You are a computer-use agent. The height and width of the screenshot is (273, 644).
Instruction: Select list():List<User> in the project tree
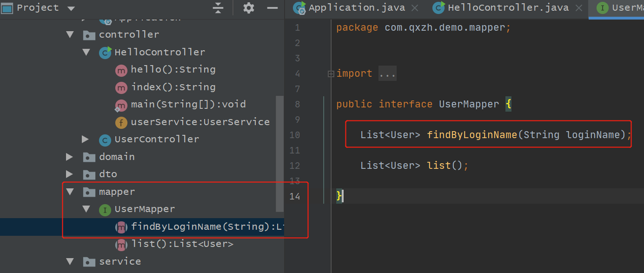(182, 244)
